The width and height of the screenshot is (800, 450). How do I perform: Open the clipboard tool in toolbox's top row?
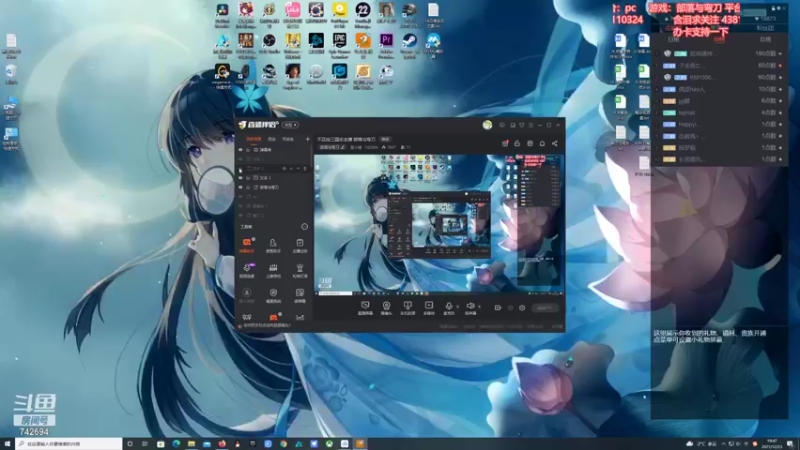click(299, 245)
